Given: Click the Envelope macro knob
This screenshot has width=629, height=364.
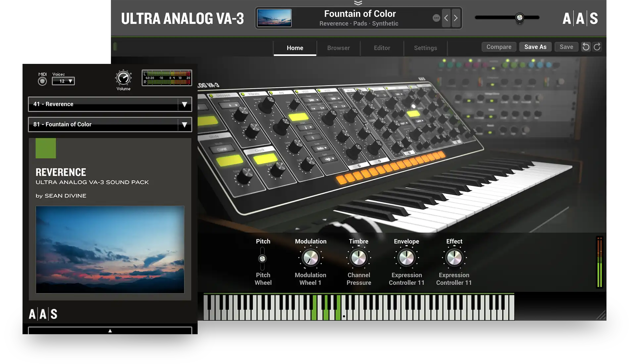Looking at the screenshot, I should (406, 258).
